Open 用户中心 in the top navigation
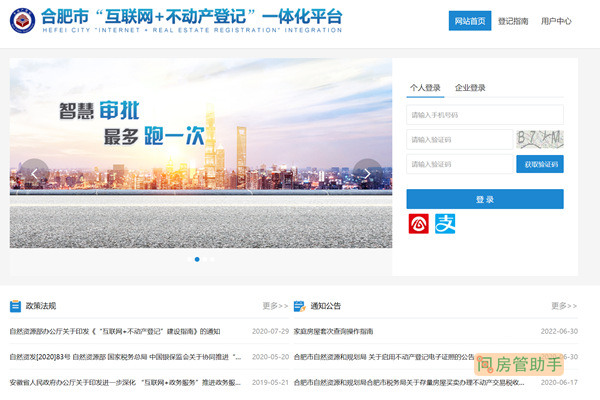The width and height of the screenshot is (600, 400). [556, 20]
